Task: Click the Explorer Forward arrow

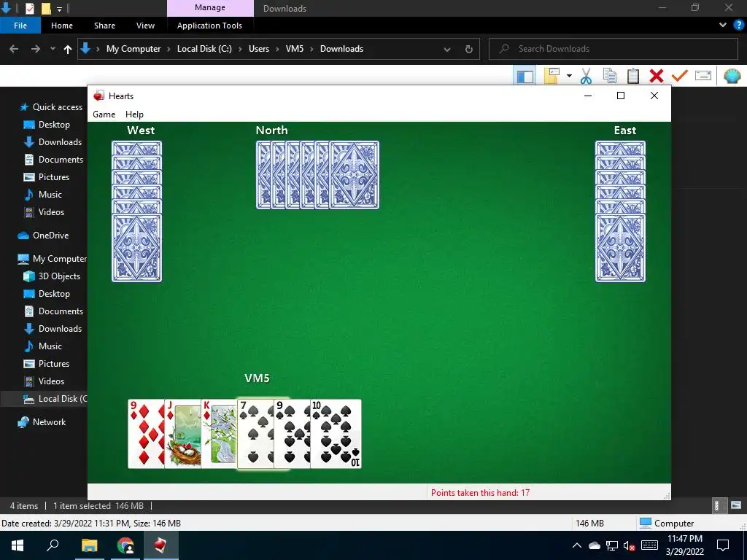Action: click(36, 49)
